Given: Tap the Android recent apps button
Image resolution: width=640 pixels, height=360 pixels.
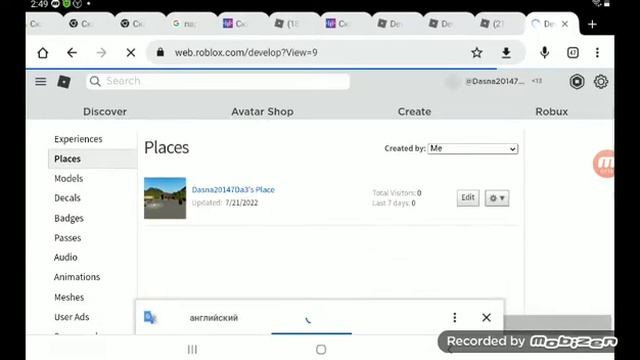Looking at the screenshot, I should click(x=192, y=349).
